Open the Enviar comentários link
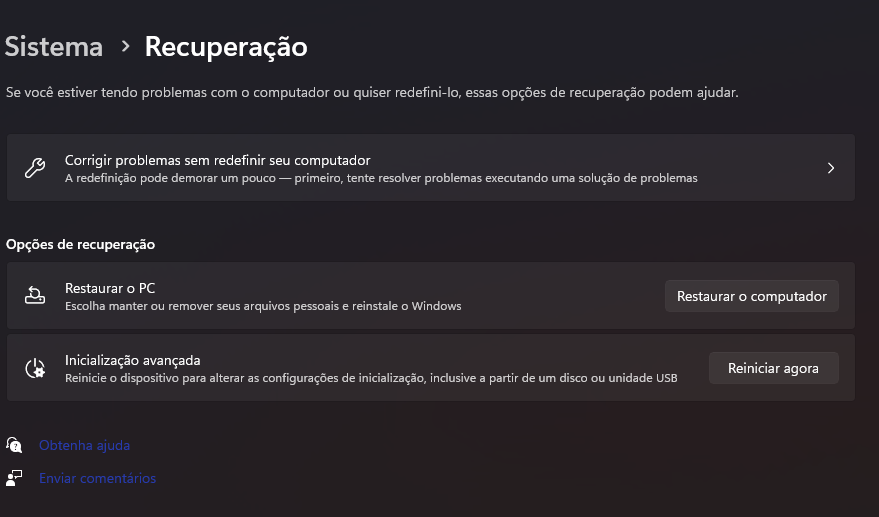This screenshot has width=879, height=517. 98,478
